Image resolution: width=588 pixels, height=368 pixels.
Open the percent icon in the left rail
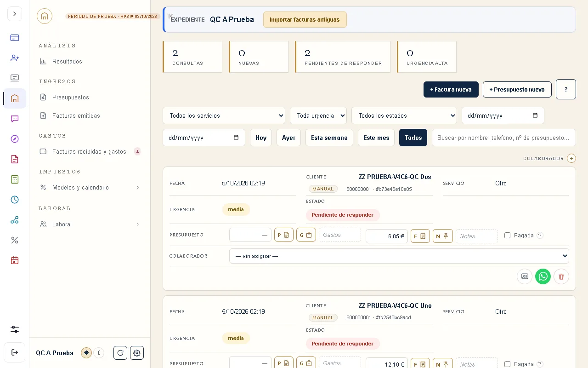click(x=15, y=240)
